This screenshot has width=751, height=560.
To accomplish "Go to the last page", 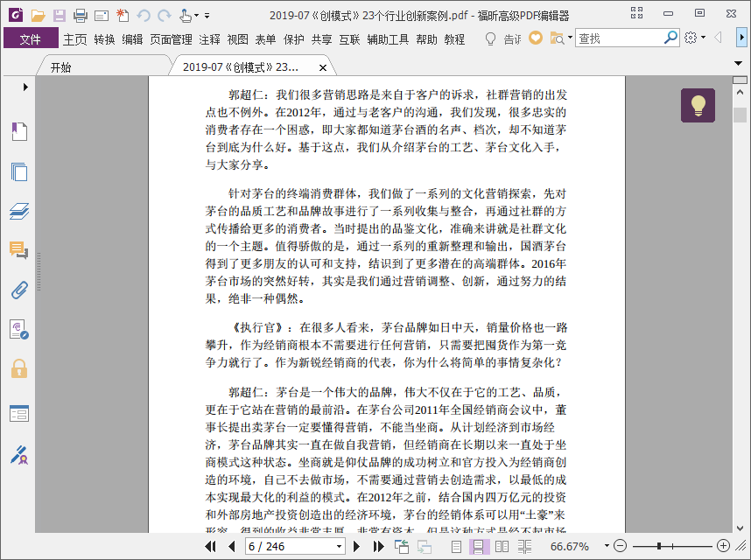I will [378, 546].
